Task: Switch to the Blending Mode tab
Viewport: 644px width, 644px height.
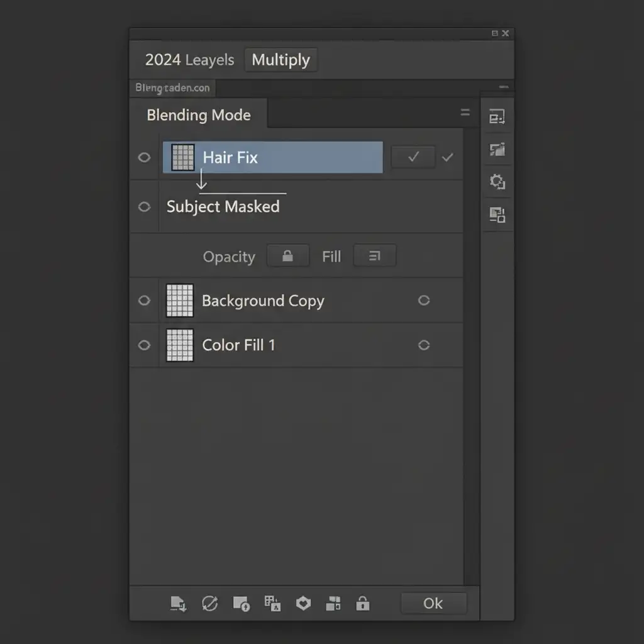Action: coord(199,115)
